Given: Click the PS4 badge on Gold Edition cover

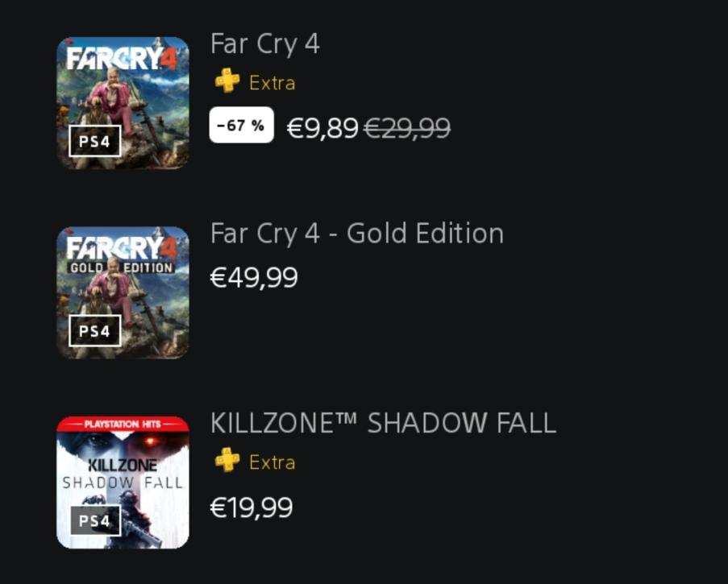Looking at the screenshot, I should tap(95, 331).
